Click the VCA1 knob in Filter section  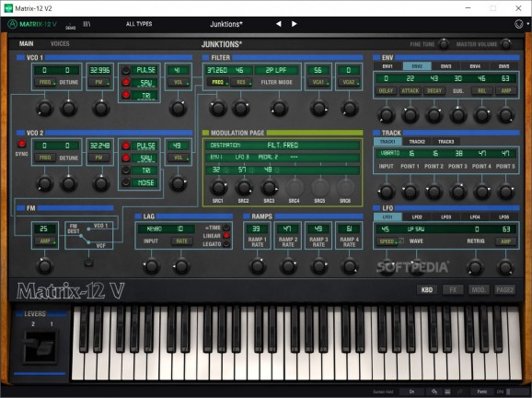pos(318,108)
